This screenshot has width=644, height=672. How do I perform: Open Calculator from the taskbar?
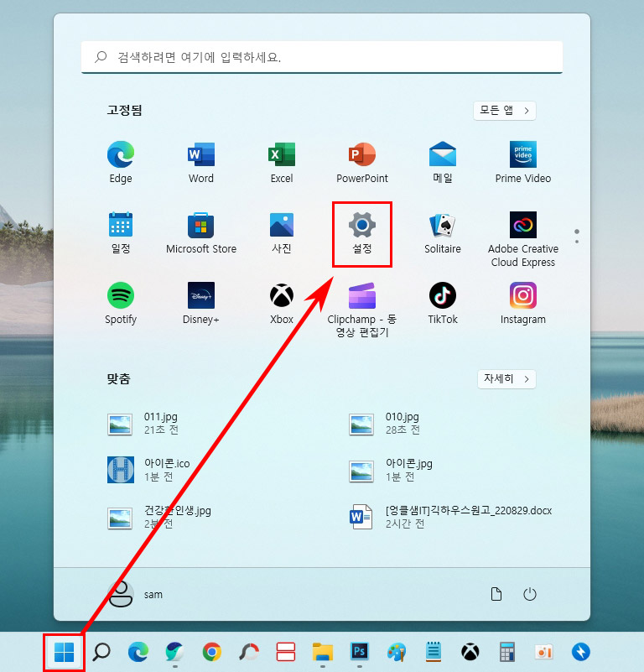[506, 652]
